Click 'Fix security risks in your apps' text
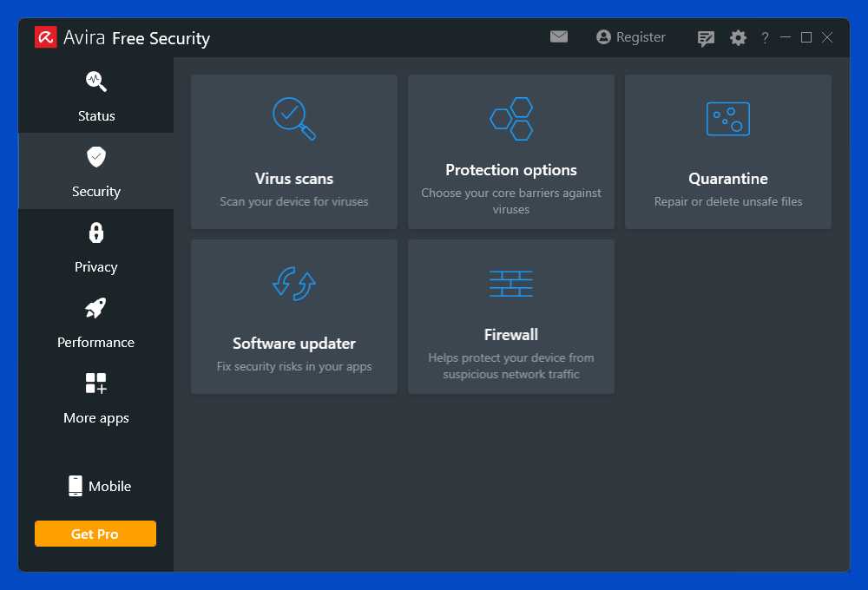868x590 pixels. pyautogui.click(x=294, y=366)
